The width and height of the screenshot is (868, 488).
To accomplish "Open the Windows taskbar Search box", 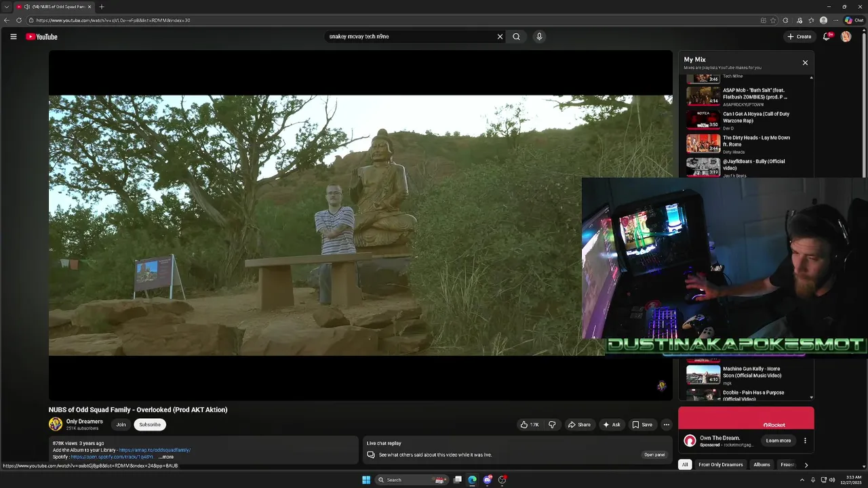I will [x=411, y=480].
